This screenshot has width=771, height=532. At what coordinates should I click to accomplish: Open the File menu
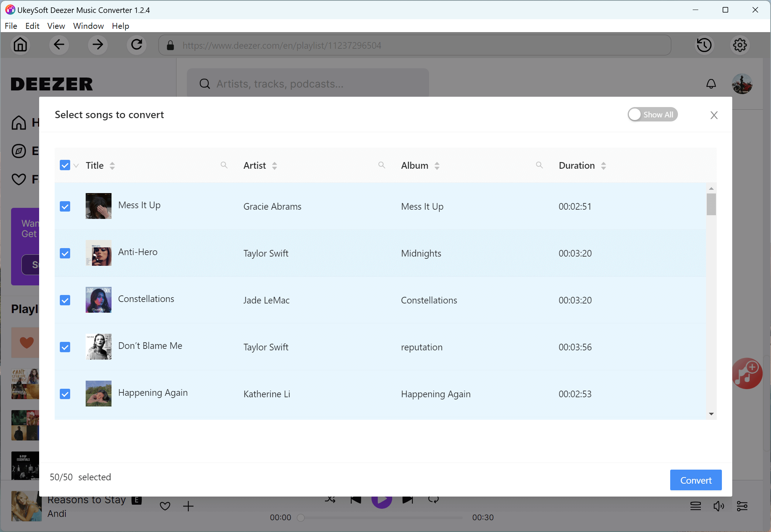tap(11, 26)
